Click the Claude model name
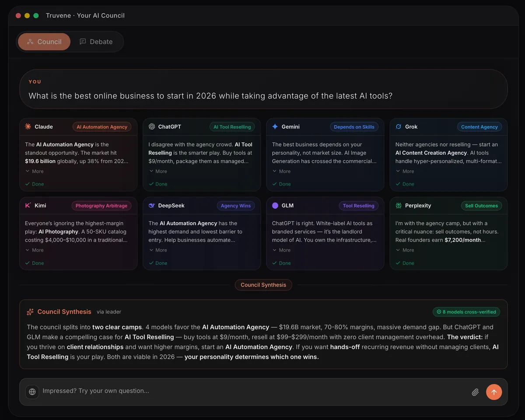 coord(44,127)
